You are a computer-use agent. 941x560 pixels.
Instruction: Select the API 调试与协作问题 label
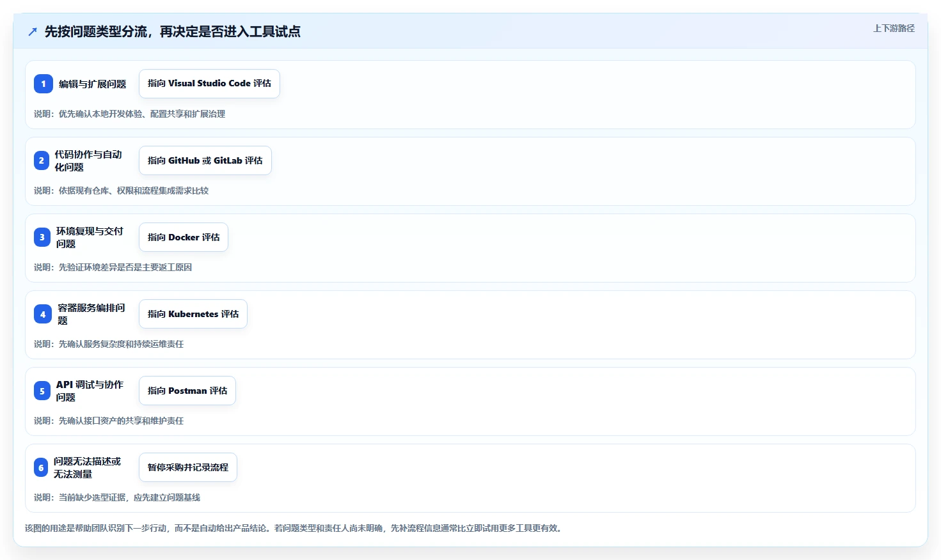[x=90, y=391]
